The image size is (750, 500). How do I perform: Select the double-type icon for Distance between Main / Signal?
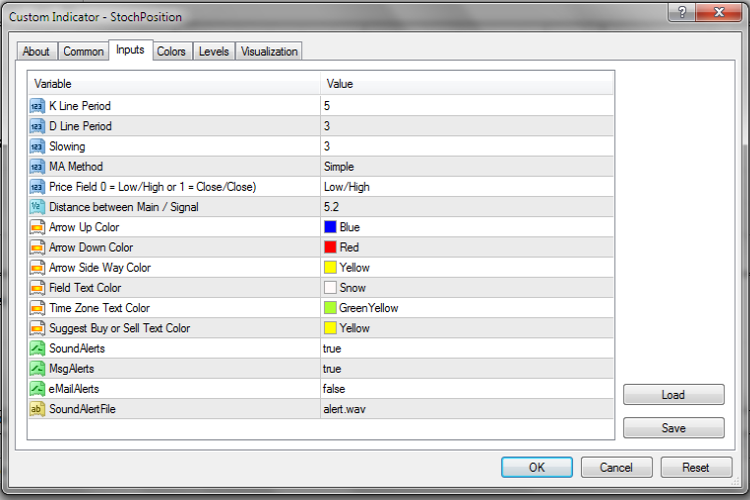coord(37,207)
